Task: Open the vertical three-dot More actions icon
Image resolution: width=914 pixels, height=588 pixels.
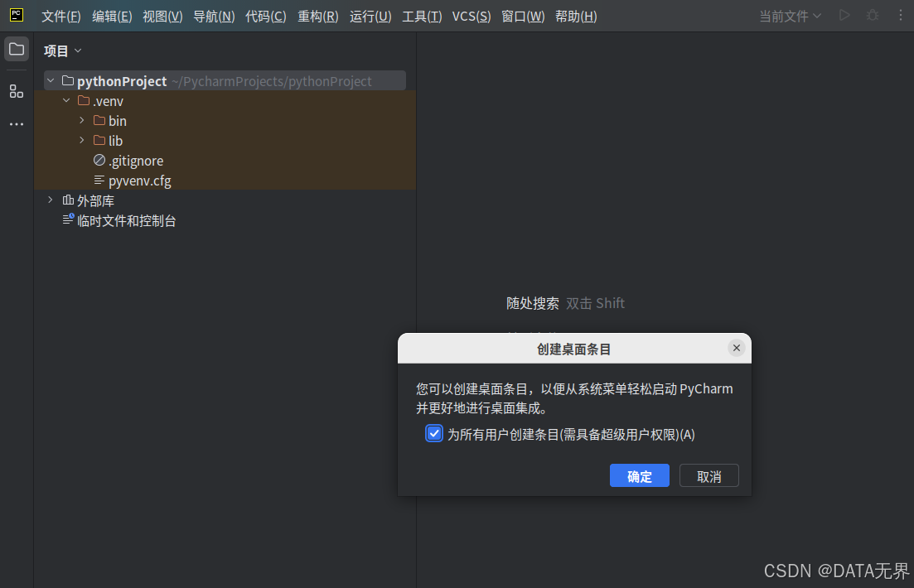Action: [901, 16]
